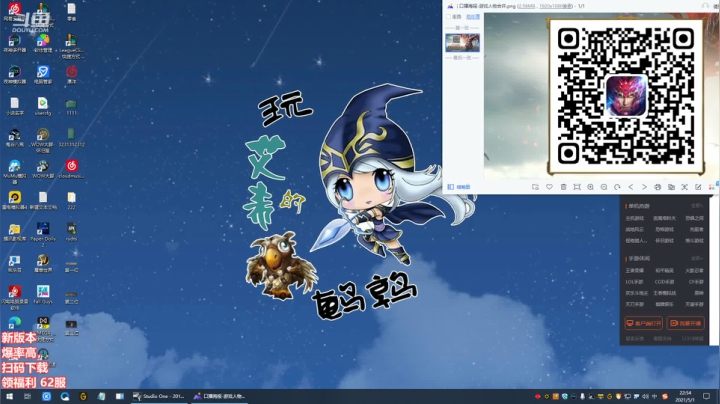Click the orange G icon on taskbar
This screenshot has width=720, height=404.
point(83,396)
